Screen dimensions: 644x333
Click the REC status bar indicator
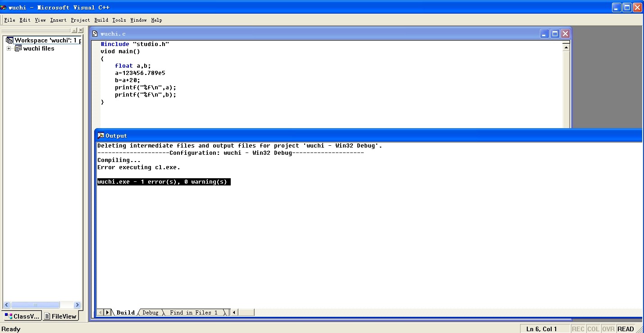click(578, 329)
